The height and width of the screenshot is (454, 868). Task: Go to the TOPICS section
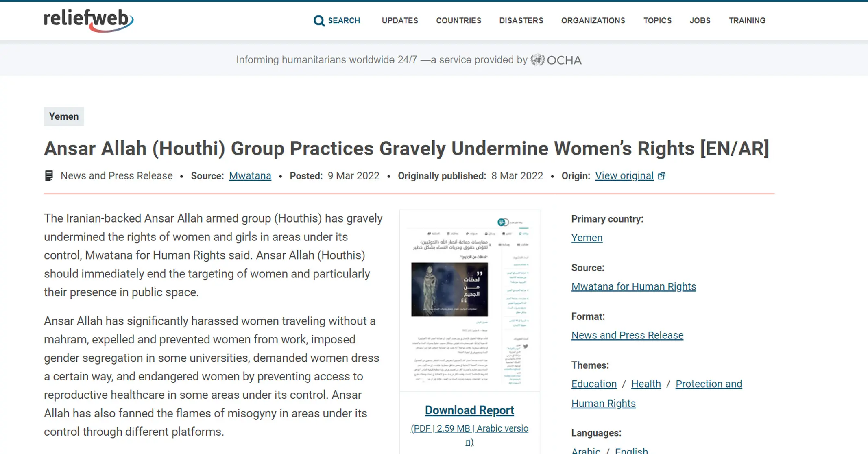[x=657, y=20]
